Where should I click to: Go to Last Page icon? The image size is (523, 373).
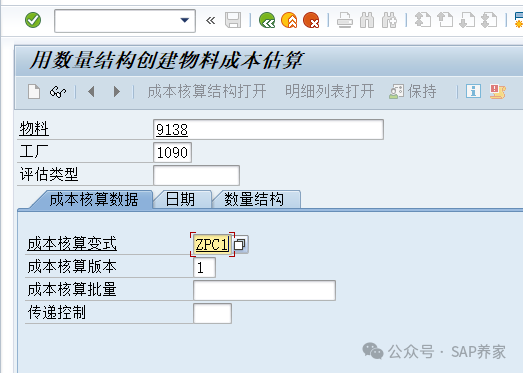(489, 20)
